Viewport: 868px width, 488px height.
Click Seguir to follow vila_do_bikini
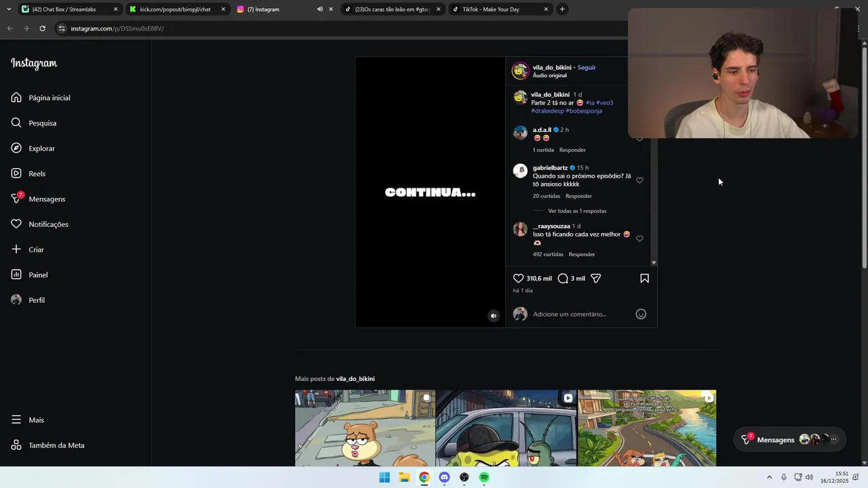point(587,67)
